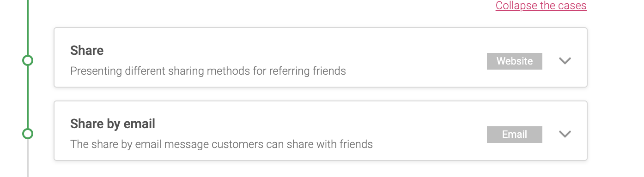Click the description about share by email message
The height and width of the screenshot is (177, 644).
pos(221,144)
